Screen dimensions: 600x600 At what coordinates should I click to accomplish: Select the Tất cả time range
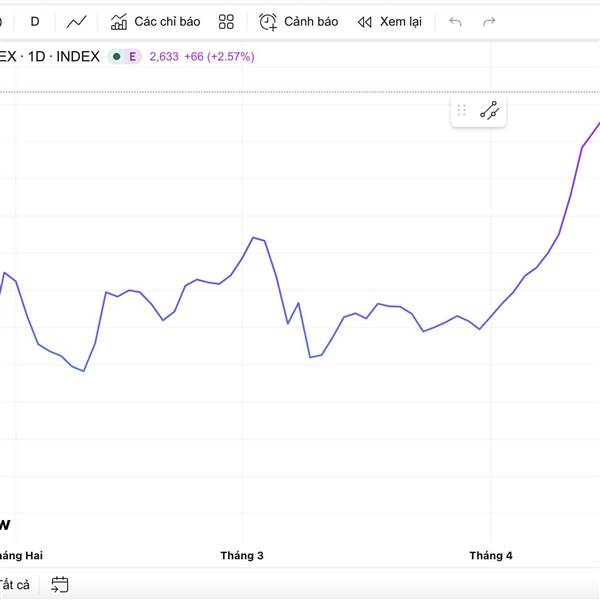click(x=14, y=585)
